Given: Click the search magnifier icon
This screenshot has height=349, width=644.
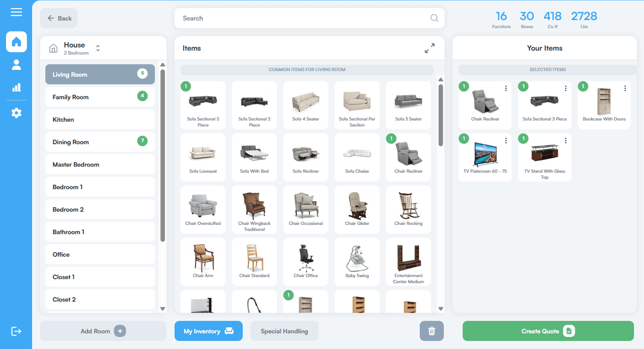Looking at the screenshot, I should point(434,18).
